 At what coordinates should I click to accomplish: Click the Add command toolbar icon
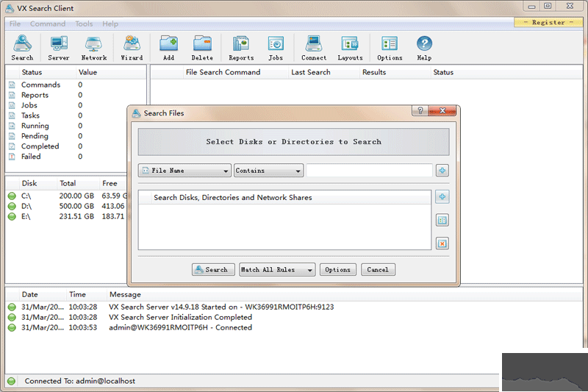point(168,48)
